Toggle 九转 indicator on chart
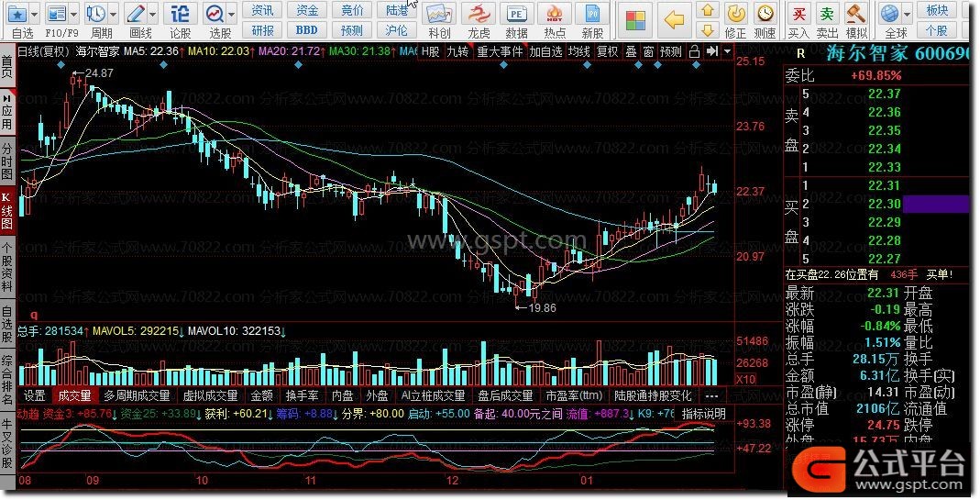This screenshot has height=500, width=980. pos(458,52)
